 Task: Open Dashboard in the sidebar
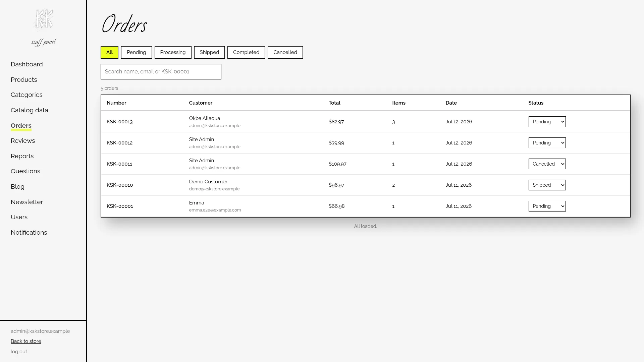click(27, 64)
